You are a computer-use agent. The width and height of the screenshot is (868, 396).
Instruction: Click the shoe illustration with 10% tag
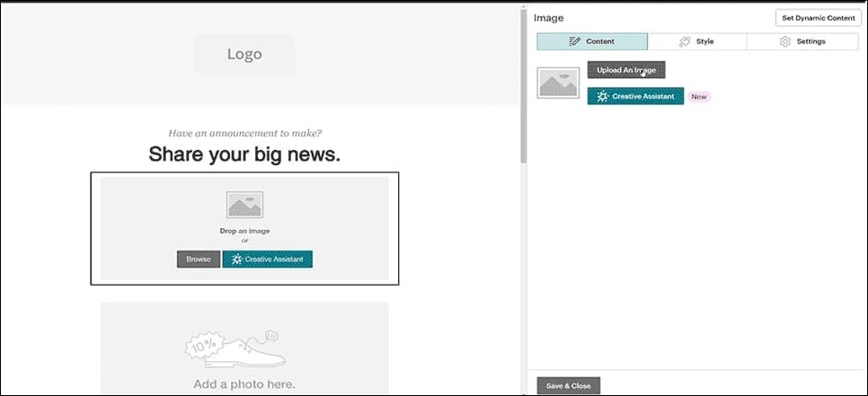(235, 349)
